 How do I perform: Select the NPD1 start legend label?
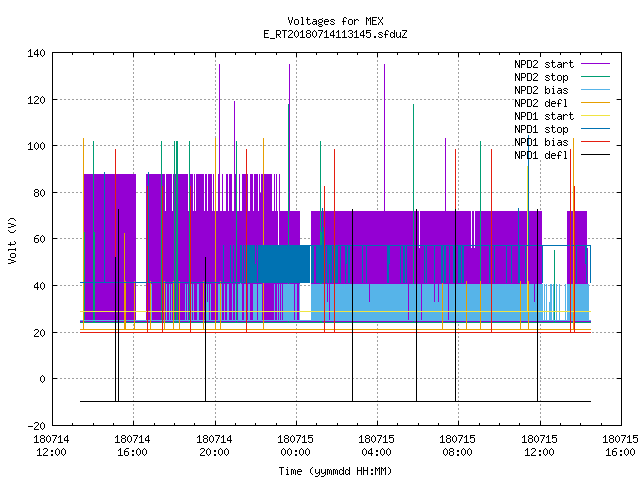(x=544, y=116)
